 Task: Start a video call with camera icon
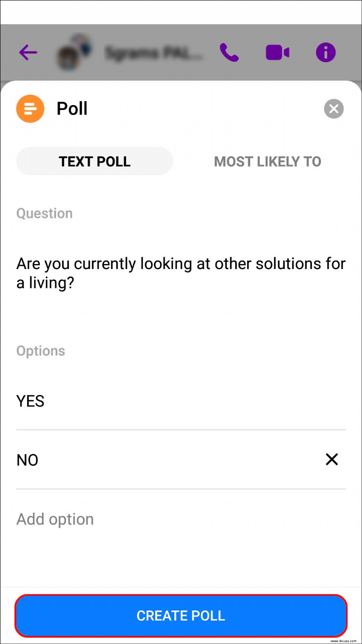pos(277,53)
